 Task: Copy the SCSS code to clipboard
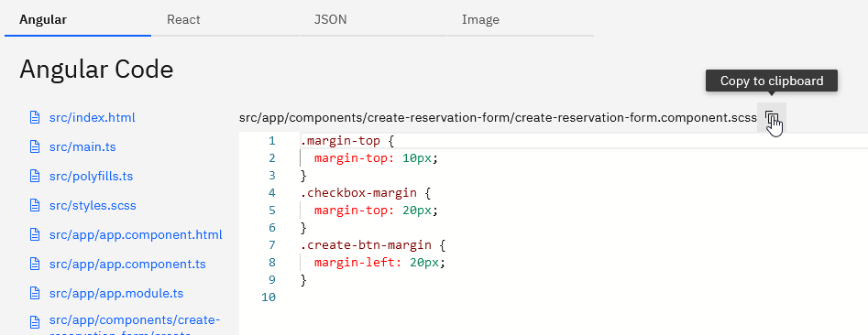[771, 118]
